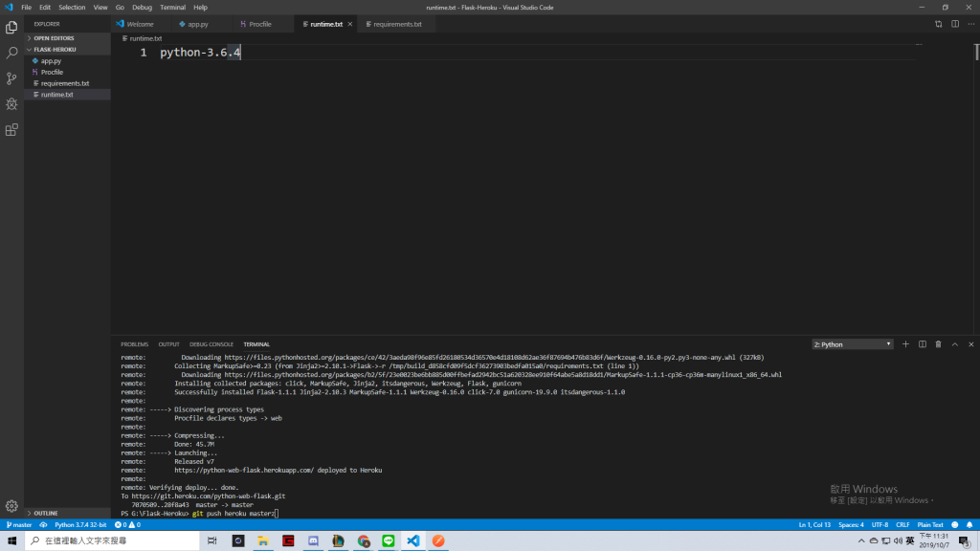Change the Plain Text language mode
Image resolution: width=980 pixels, height=551 pixels.
pos(930,525)
